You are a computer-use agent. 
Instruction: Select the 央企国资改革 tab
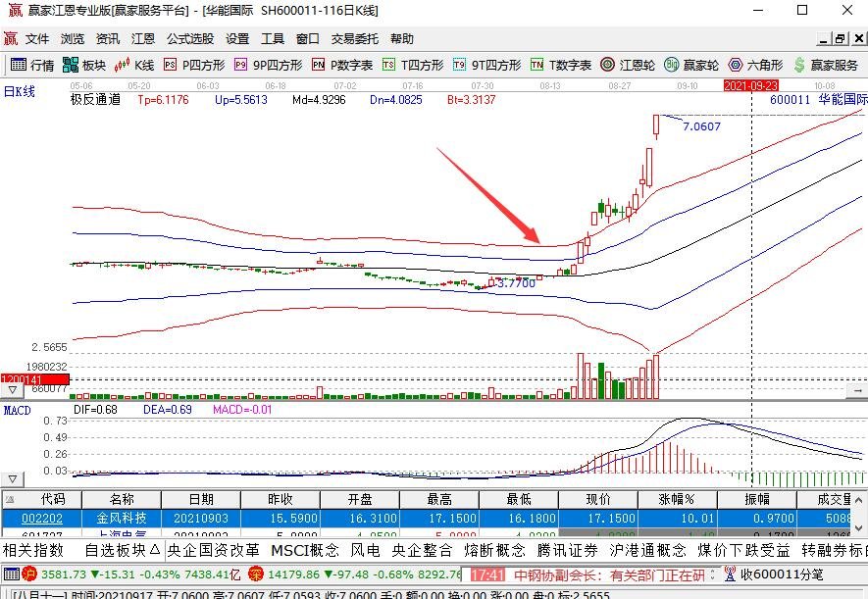pyautogui.click(x=213, y=550)
